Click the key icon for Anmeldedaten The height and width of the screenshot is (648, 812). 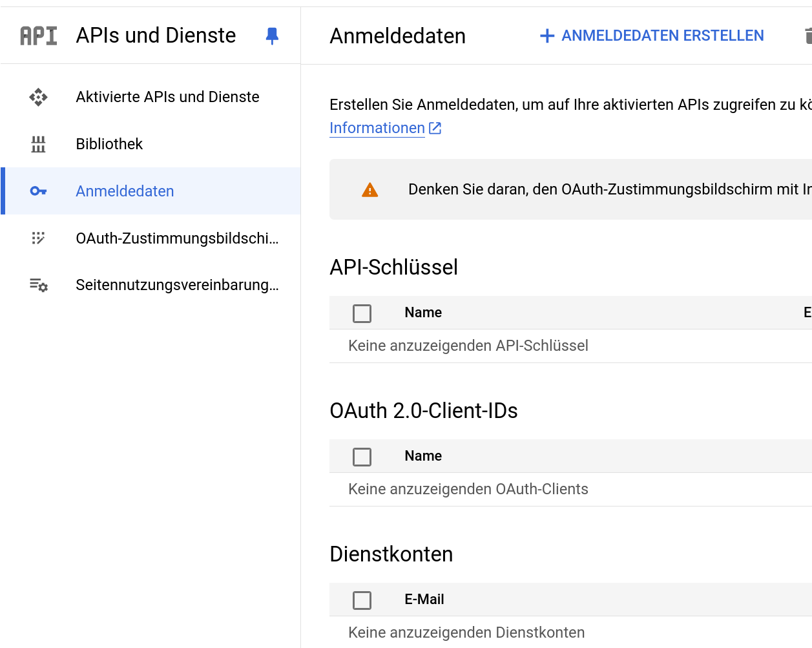[38, 191]
